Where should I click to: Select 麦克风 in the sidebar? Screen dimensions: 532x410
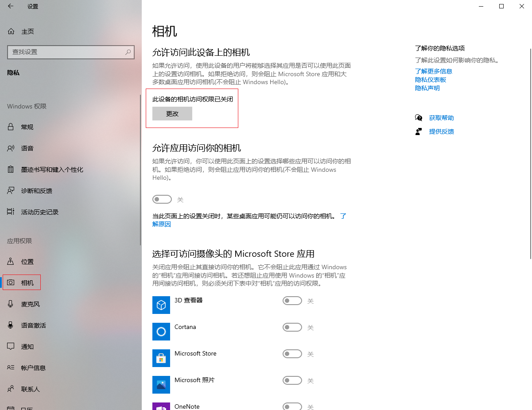click(30, 304)
